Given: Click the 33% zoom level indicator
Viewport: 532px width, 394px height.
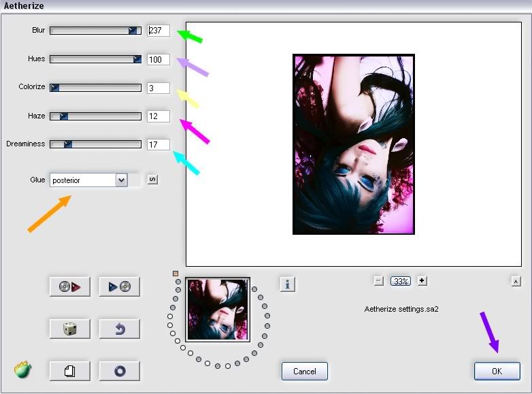Looking at the screenshot, I should [400, 281].
